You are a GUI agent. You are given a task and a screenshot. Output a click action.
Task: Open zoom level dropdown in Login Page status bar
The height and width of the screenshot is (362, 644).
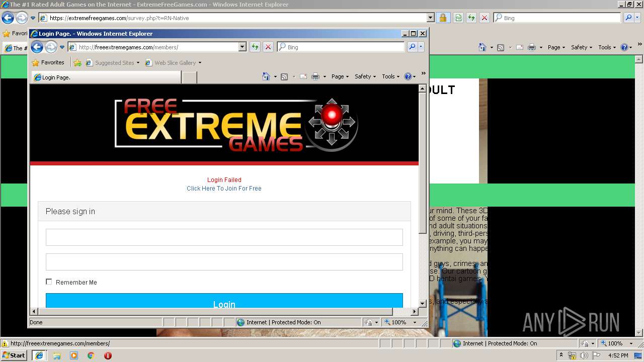(x=415, y=322)
